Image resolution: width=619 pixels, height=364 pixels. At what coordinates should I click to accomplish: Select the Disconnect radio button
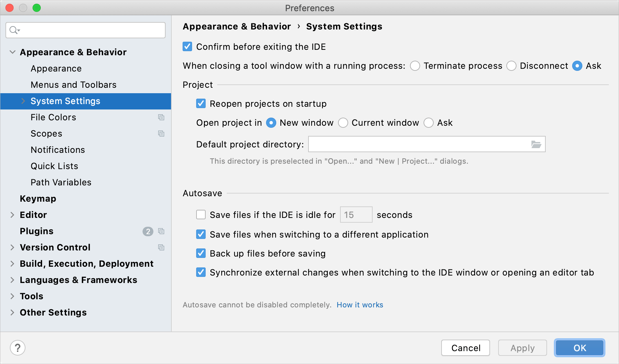511,66
